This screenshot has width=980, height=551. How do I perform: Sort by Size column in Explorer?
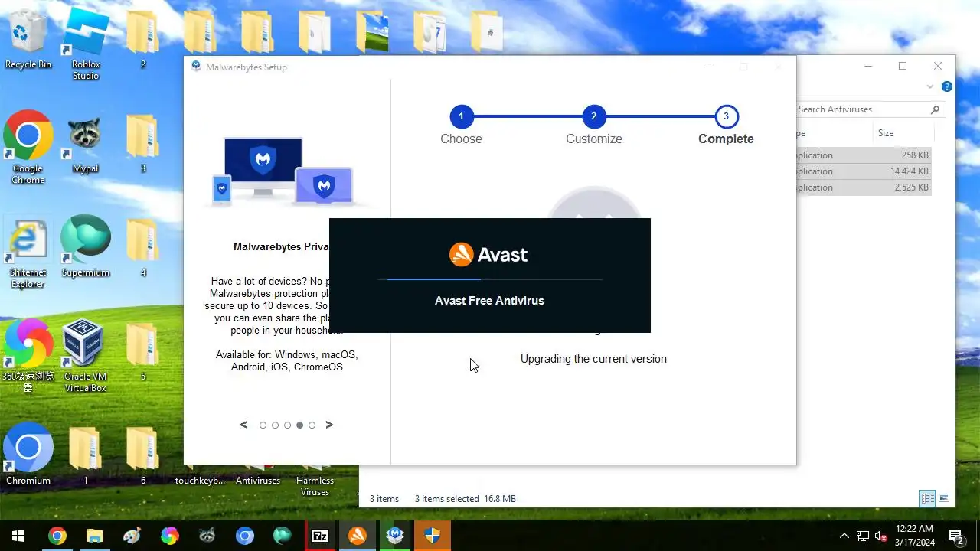[x=903, y=133]
